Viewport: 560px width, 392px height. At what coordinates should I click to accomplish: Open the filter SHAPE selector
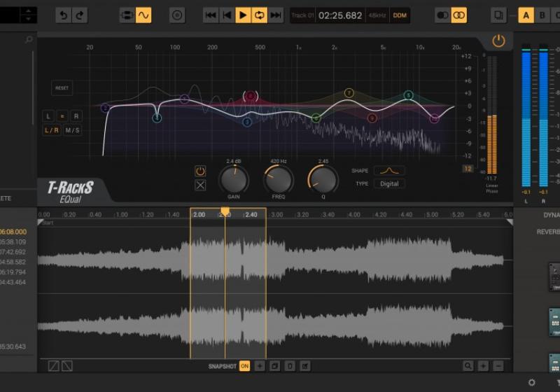tap(389, 171)
